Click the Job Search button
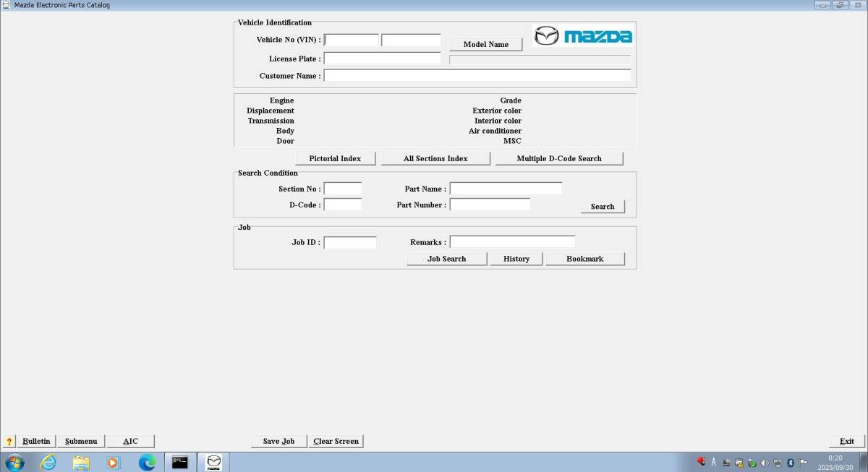The width and height of the screenshot is (868, 472). coord(446,259)
